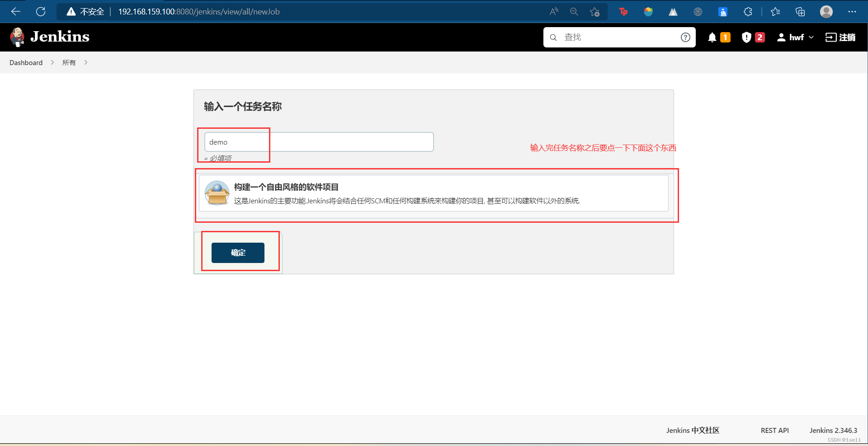868x446 pixels.
Task: Click the browser address bar URL
Action: pos(199,12)
